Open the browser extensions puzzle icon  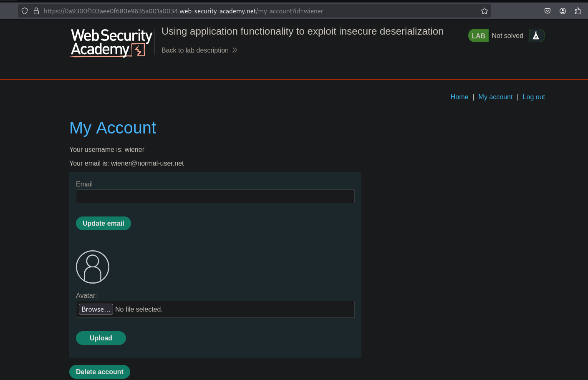click(578, 11)
